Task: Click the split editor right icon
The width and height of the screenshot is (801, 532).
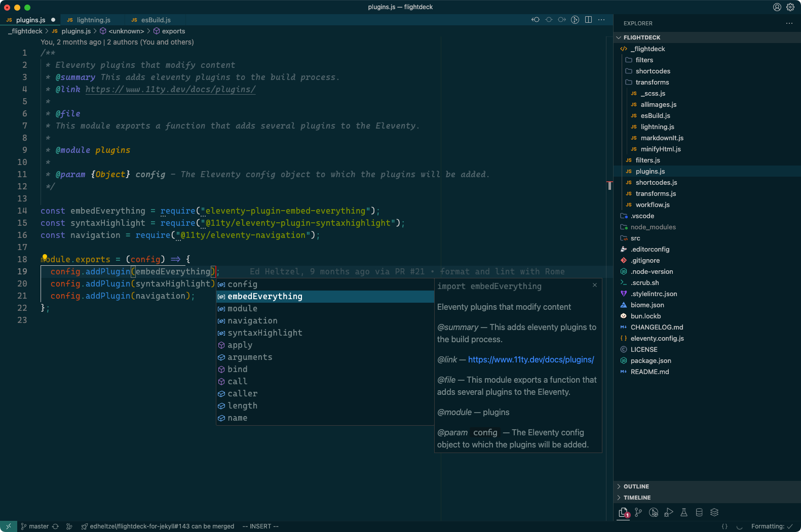Action: (588, 20)
